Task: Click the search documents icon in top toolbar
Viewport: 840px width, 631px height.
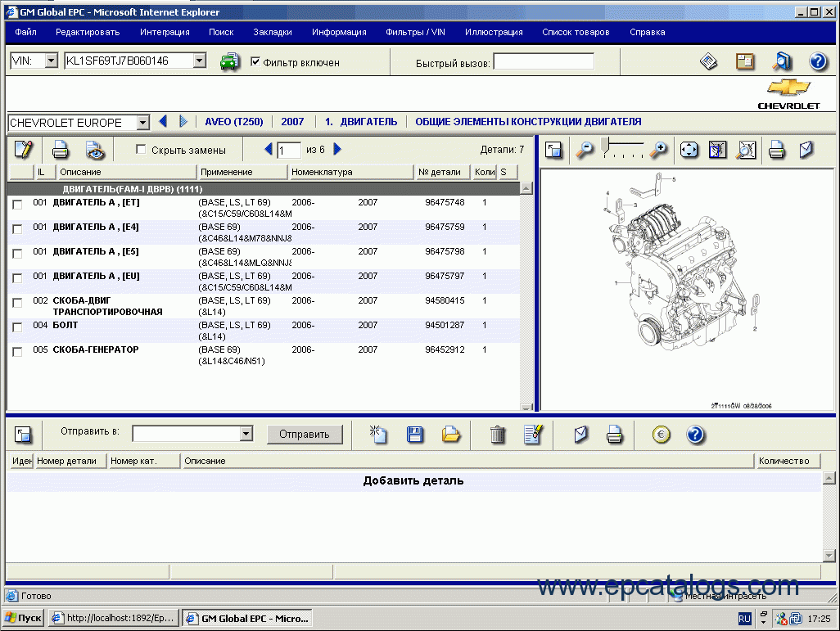Action: tap(782, 61)
